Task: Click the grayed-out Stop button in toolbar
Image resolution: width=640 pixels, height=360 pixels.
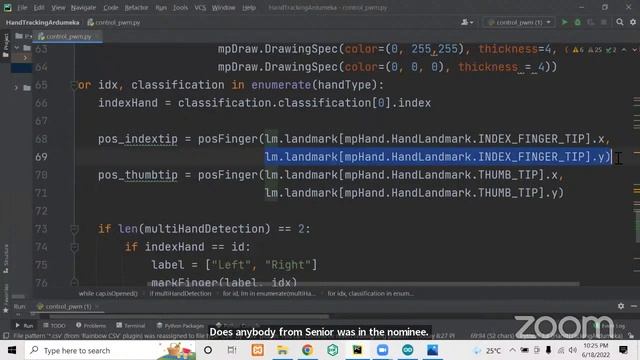Action: coord(604,22)
